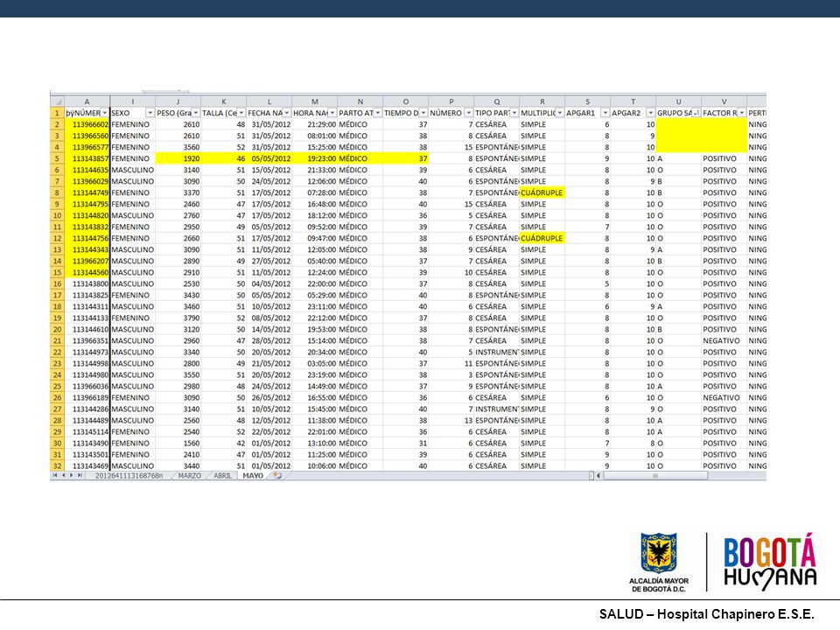The height and width of the screenshot is (630, 840).
Task: Open the TIEMPO D column filter dropdown
Action: click(x=423, y=113)
